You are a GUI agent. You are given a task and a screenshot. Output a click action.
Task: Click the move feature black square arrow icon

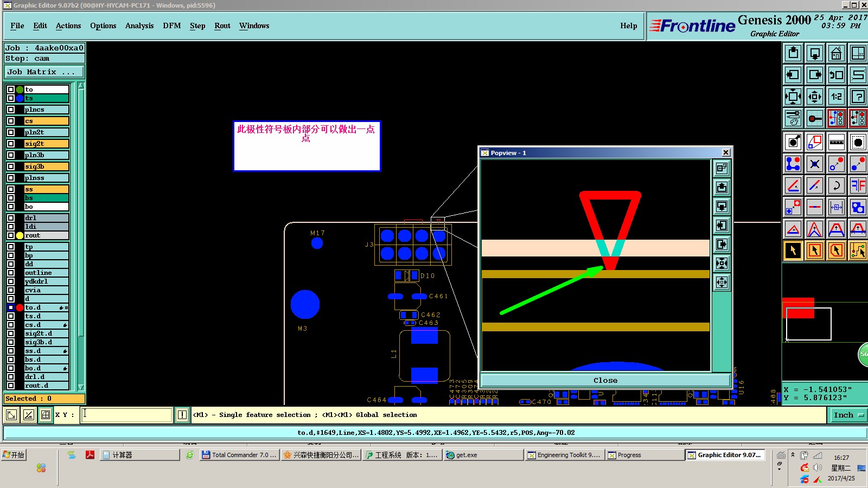click(x=793, y=142)
